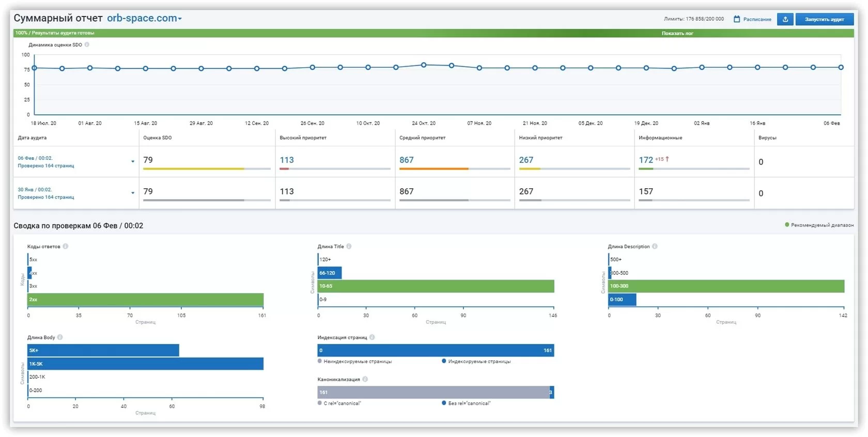Click the SDO score 79 in 06 Фев row

coord(148,160)
